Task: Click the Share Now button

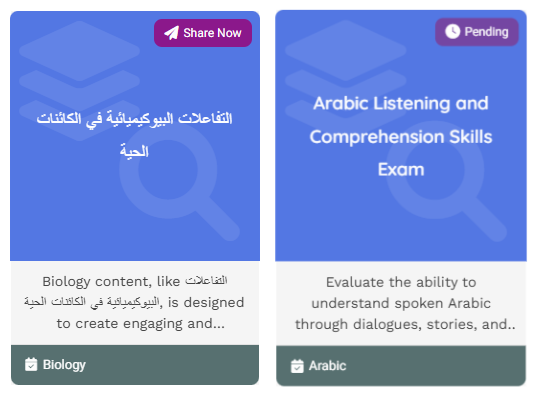Action: pyautogui.click(x=203, y=33)
